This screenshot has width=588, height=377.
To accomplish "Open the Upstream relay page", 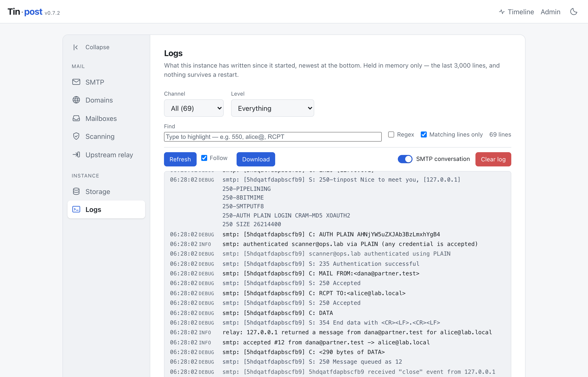I will click(106, 155).
